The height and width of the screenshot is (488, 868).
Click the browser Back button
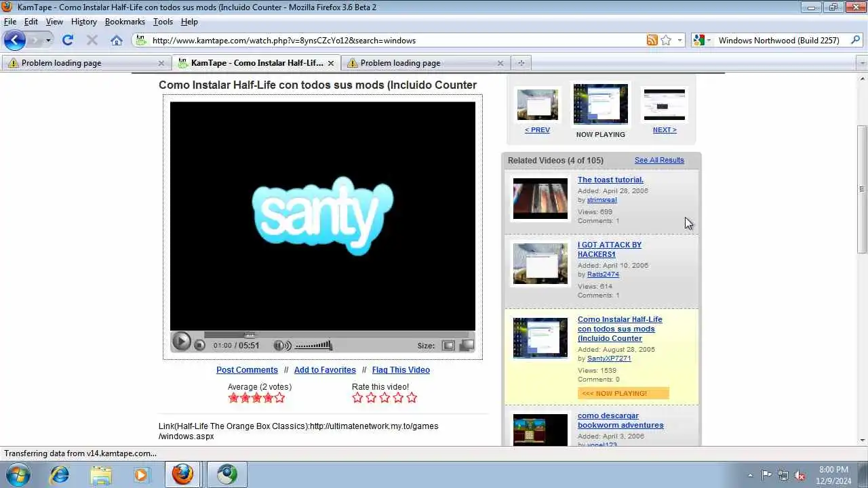(14, 40)
